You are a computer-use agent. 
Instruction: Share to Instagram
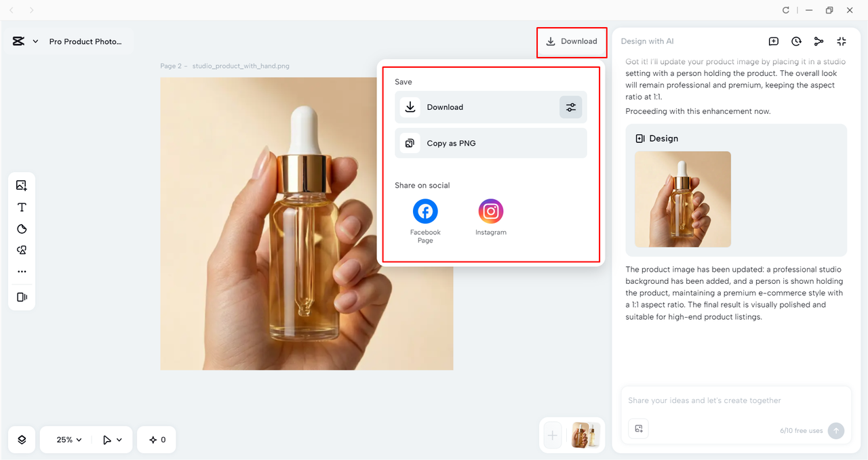pyautogui.click(x=491, y=217)
